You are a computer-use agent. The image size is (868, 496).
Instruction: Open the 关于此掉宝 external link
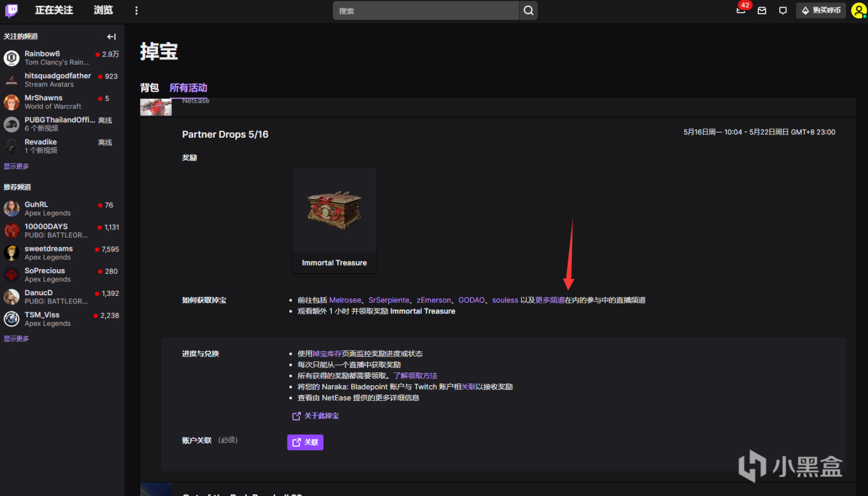[x=316, y=416]
